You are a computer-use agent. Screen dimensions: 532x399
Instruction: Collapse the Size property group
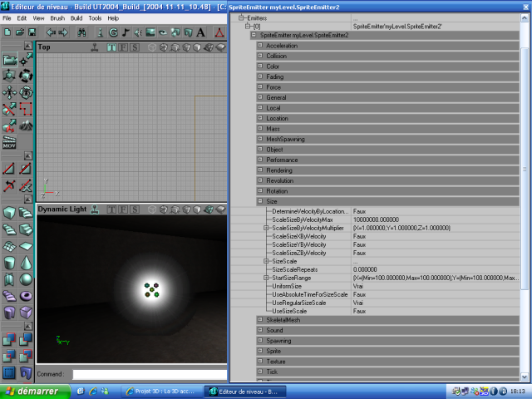(x=259, y=201)
